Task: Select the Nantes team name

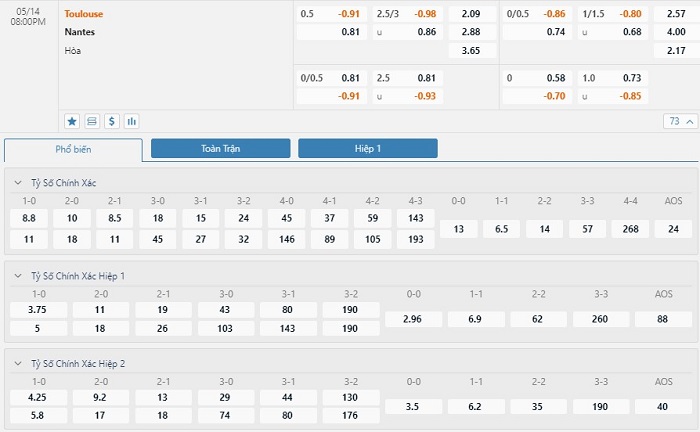Action: 79,32
